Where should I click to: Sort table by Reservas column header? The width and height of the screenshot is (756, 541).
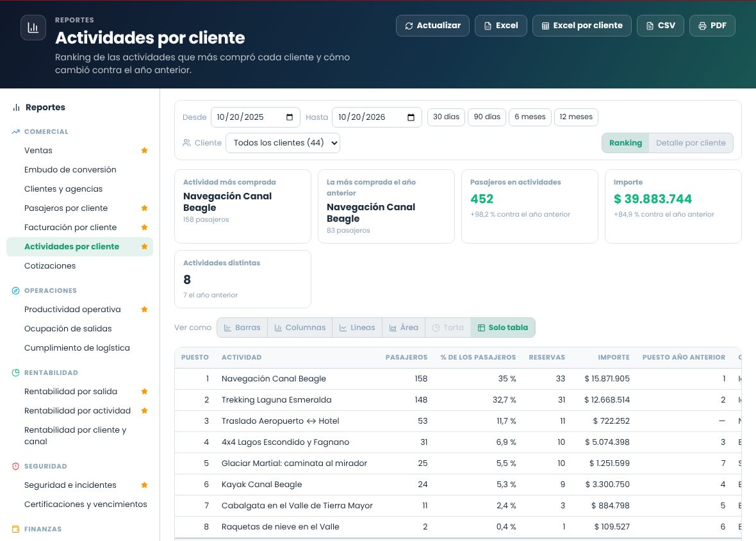[546, 357]
